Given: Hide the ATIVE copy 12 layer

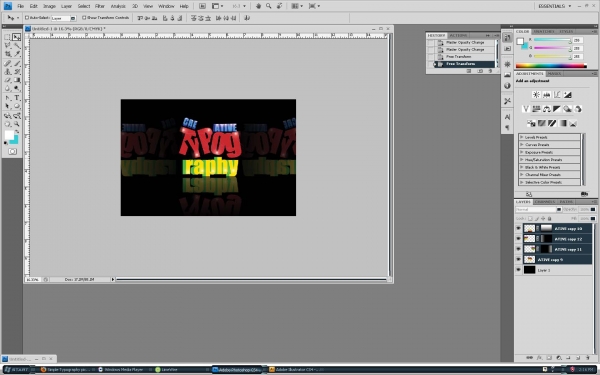Looking at the screenshot, I should [x=518, y=239].
